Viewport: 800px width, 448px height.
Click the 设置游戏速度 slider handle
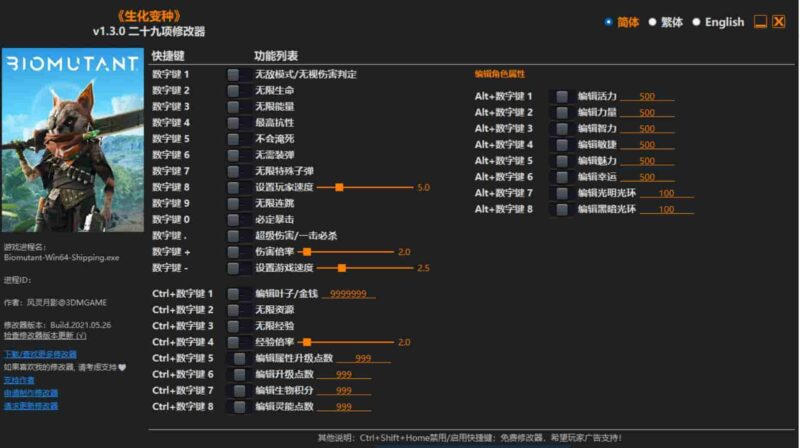[342, 268]
